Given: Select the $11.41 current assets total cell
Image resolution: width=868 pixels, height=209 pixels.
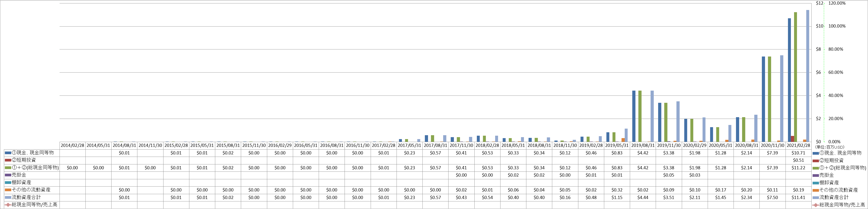Looking at the screenshot, I should tap(798, 197).
